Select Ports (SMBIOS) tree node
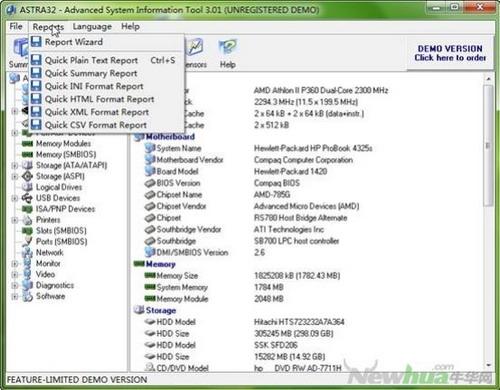500x390 pixels. coord(62,242)
